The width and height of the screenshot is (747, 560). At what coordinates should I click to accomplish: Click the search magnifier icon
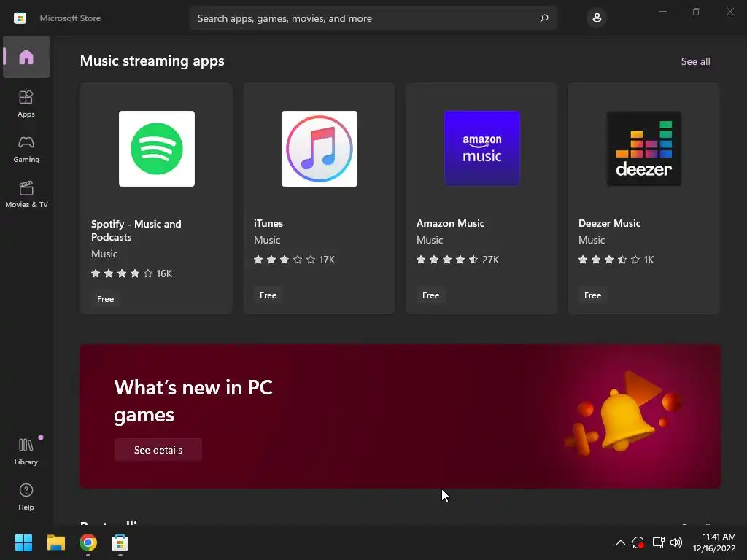(544, 18)
